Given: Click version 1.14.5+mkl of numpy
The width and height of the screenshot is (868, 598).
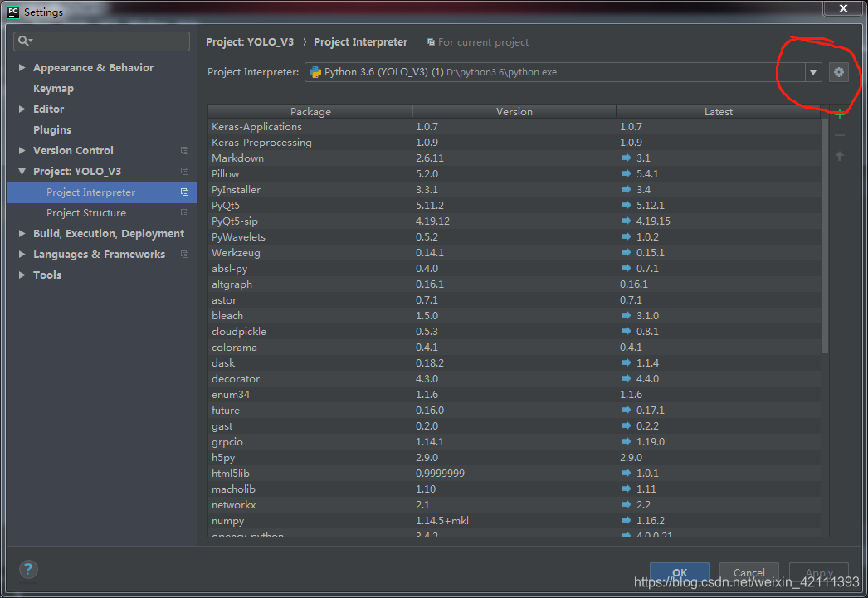Looking at the screenshot, I should 441,521.
